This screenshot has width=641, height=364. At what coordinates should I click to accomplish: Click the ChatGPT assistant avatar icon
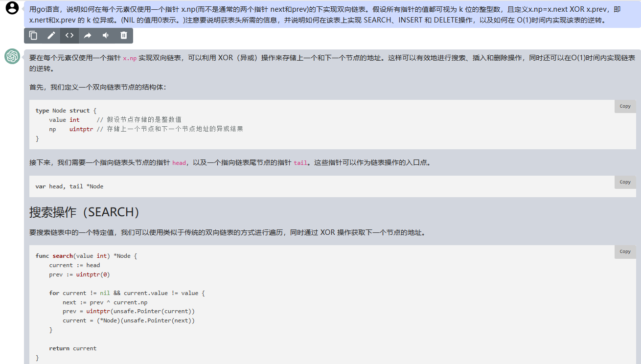point(12,57)
